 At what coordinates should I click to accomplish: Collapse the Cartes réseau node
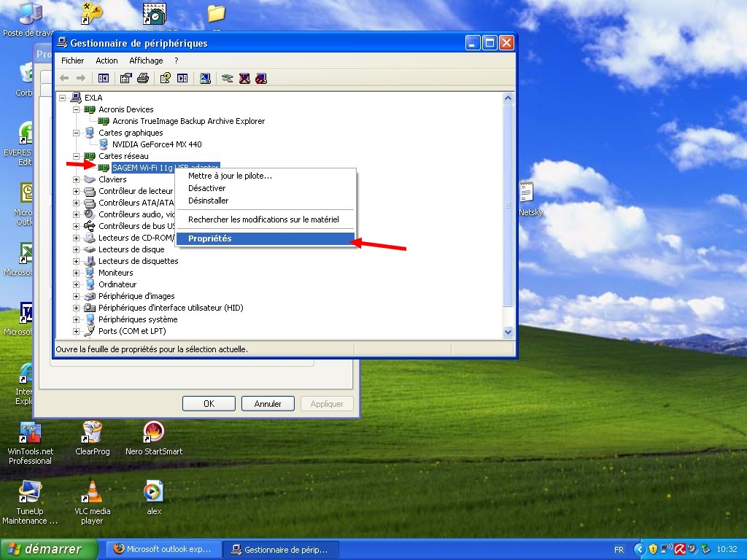click(76, 156)
